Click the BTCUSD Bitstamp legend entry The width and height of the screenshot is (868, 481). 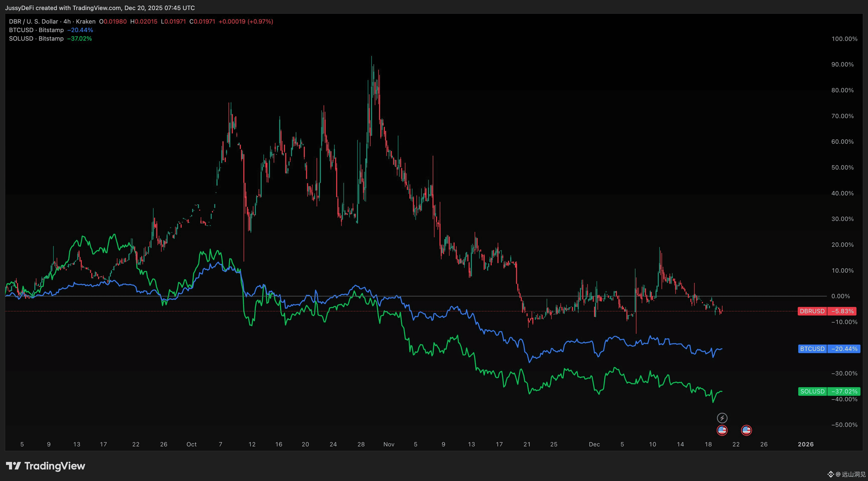click(x=36, y=30)
